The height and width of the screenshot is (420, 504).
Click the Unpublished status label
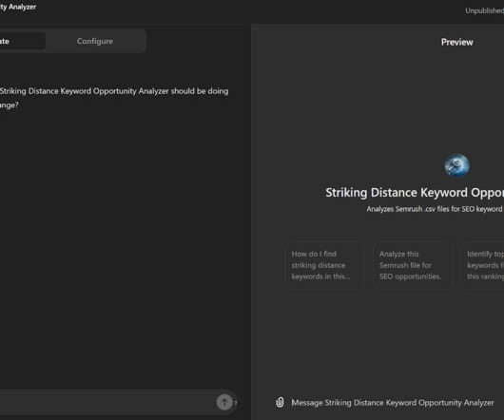click(484, 10)
